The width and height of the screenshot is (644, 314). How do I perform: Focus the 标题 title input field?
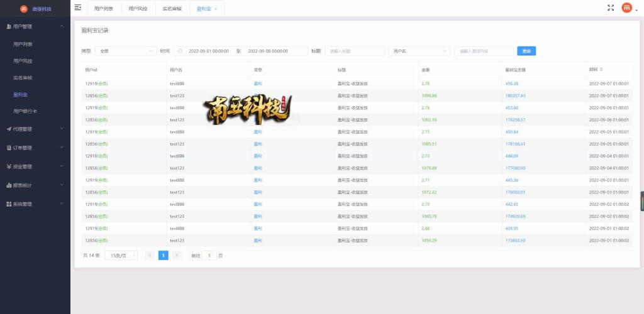[x=355, y=51]
